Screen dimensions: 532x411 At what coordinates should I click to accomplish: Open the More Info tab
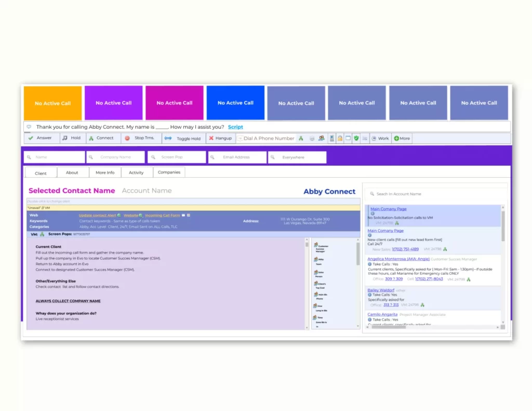point(105,173)
